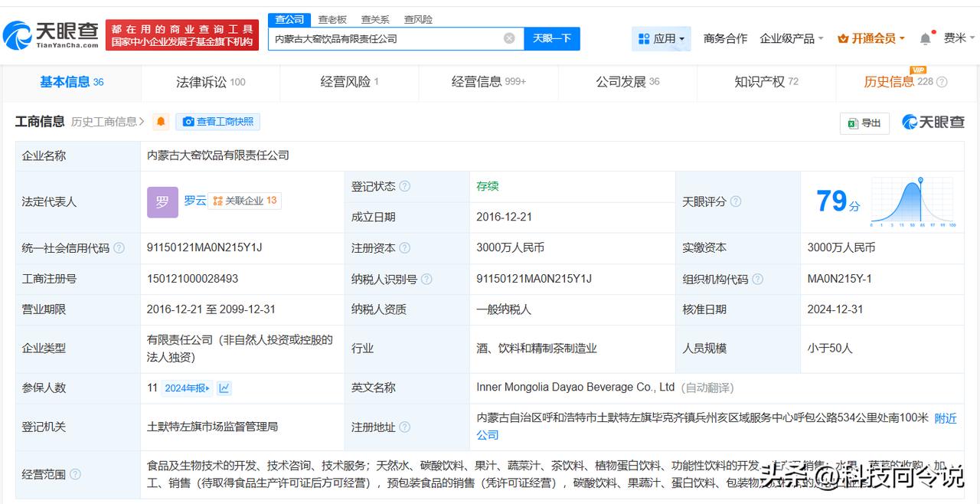Open legal representative 罗云 link
This screenshot has height=504, width=980.
point(195,201)
